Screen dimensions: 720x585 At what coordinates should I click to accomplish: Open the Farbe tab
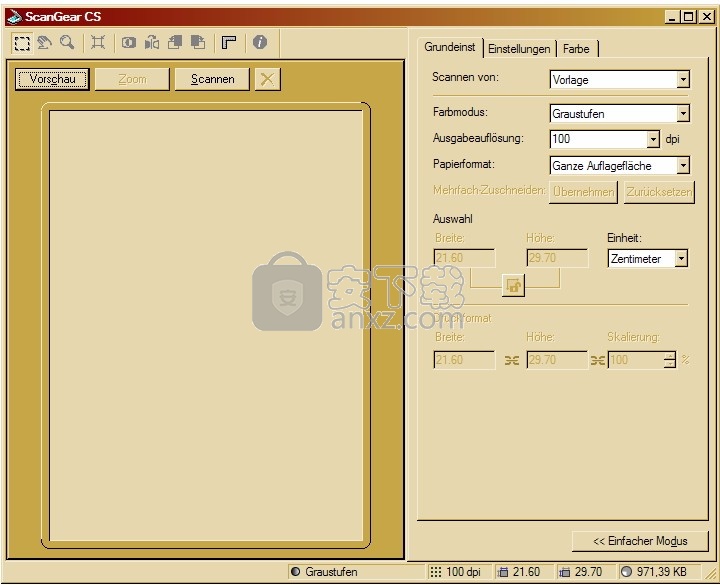point(576,49)
